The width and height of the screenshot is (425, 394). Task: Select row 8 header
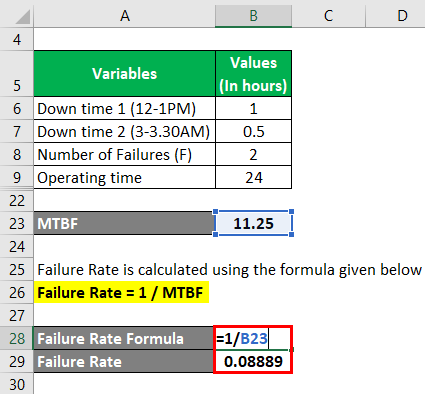pos(17,154)
